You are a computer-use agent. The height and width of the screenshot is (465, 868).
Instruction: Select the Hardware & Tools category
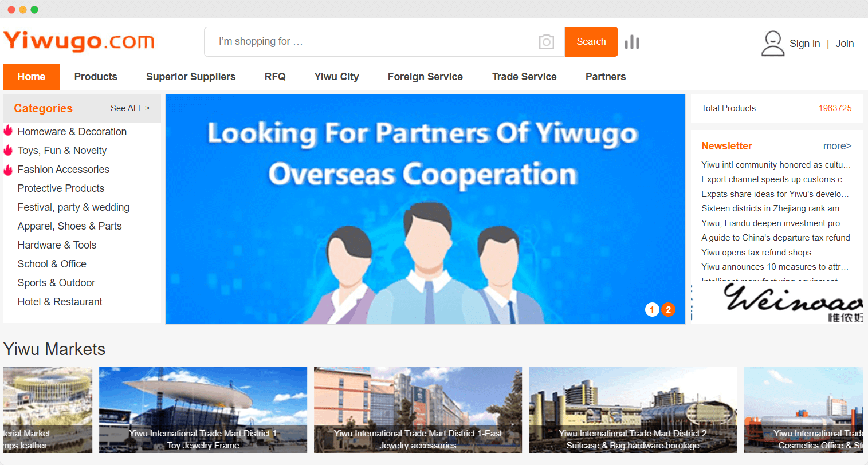[57, 245]
